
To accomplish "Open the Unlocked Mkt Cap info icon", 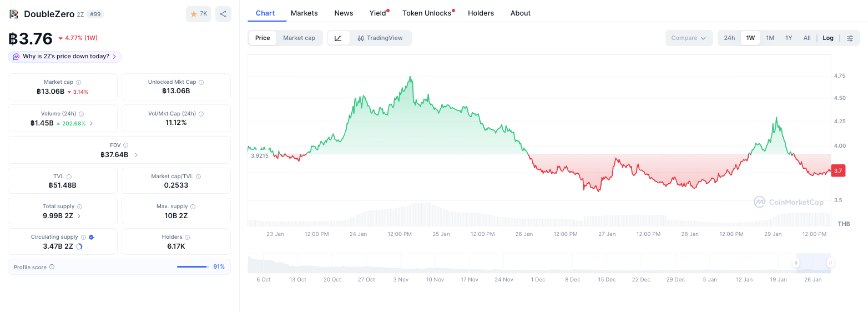I will pyautogui.click(x=201, y=82).
